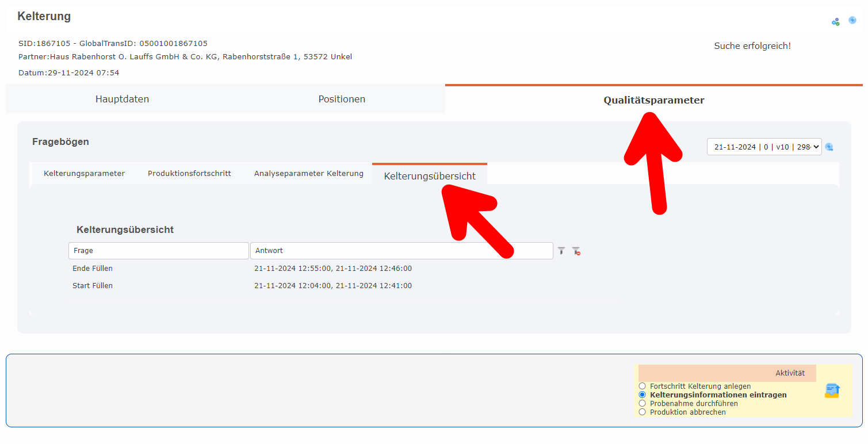Screen dimensions: 868x444
Task: Open the Positionen section
Action: pos(342,98)
